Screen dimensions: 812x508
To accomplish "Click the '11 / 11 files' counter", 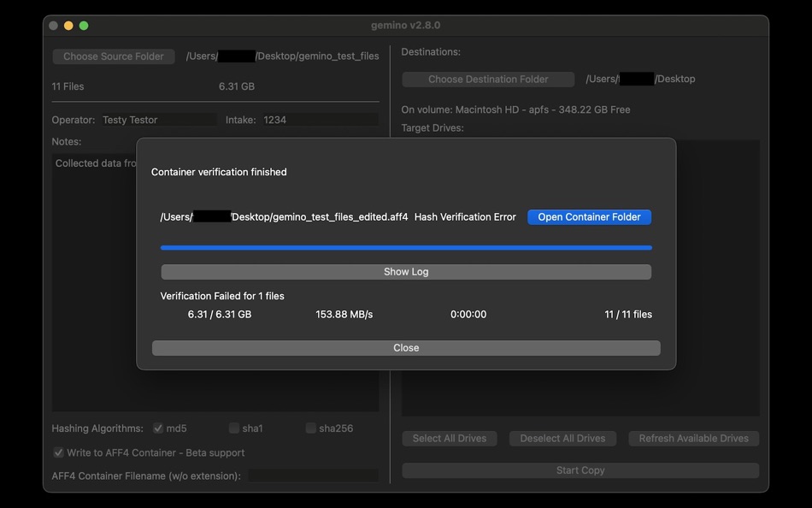I will click(x=628, y=314).
